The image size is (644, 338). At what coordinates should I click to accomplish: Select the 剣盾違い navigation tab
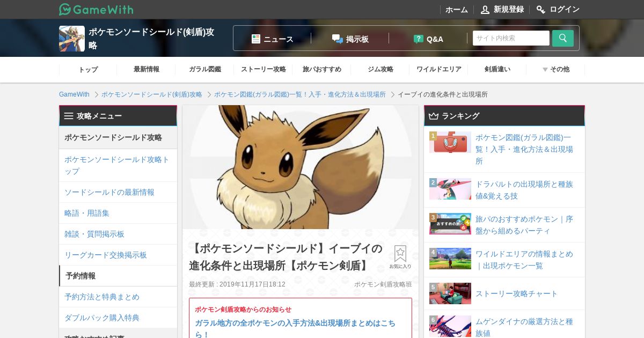tap(497, 69)
